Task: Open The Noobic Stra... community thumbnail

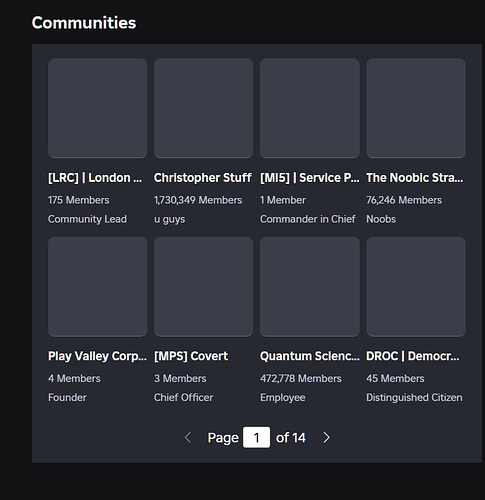Action: pos(416,108)
